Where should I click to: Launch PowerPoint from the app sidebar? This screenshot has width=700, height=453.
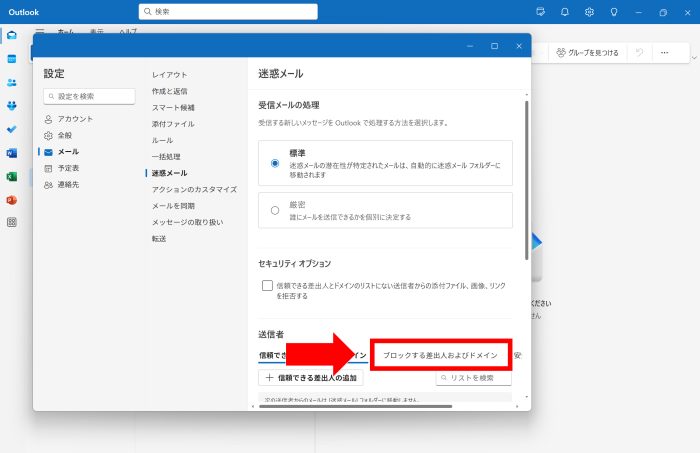click(12, 200)
